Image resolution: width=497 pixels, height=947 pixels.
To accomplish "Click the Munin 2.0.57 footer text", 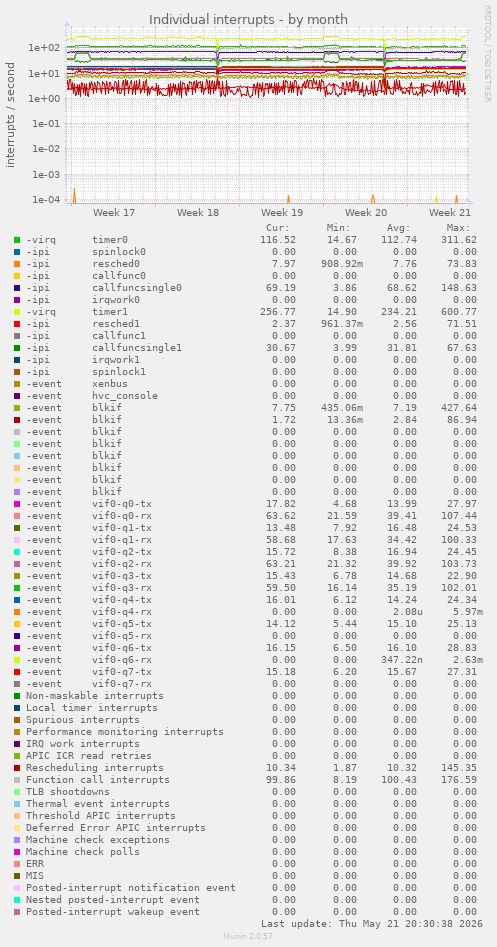I will click(248, 936).
